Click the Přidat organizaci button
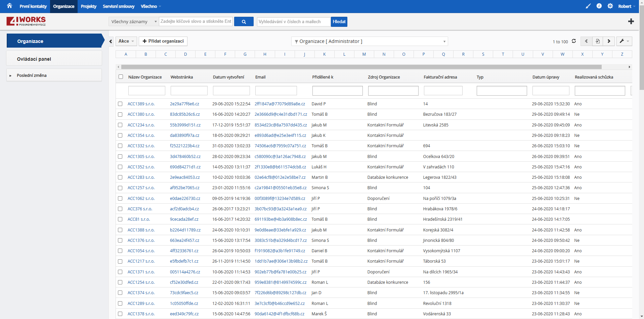Viewport: 644px width, 319px height. 163,41
